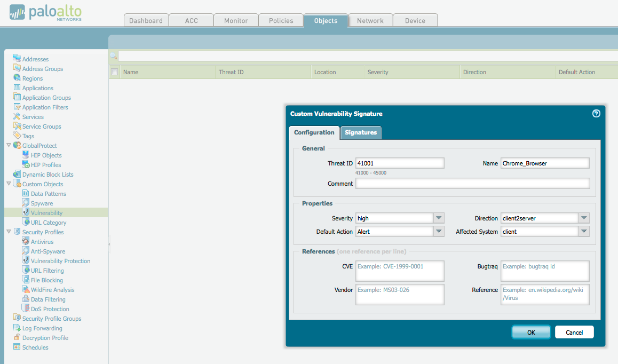Image resolution: width=618 pixels, height=364 pixels.
Task: Click inside the Comment field
Action: (472, 183)
